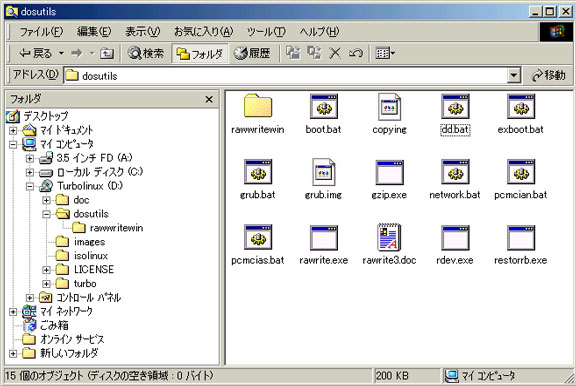Click the 移動 (Go) button
The image size is (576, 386).
[x=548, y=76]
